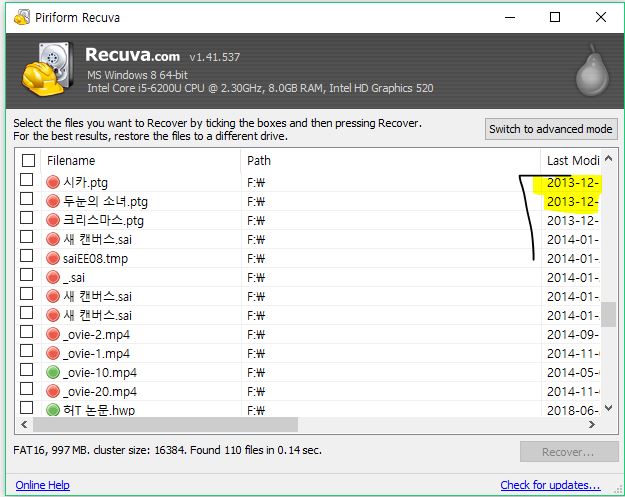The width and height of the screenshot is (625, 497).
Task: Tick the checkbox for 허T 논문.hwp
Action: (26, 408)
